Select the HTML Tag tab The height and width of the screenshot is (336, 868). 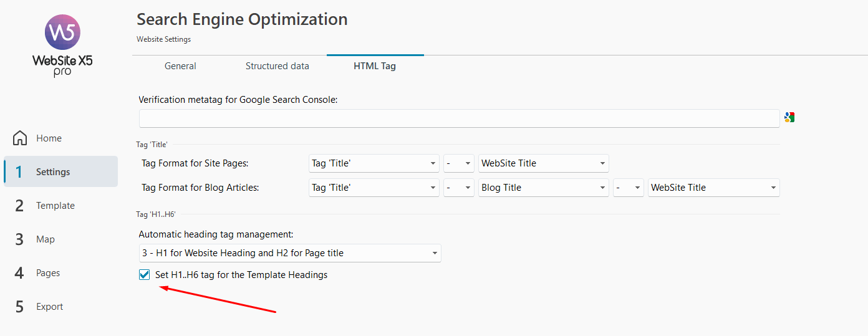click(375, 66)
